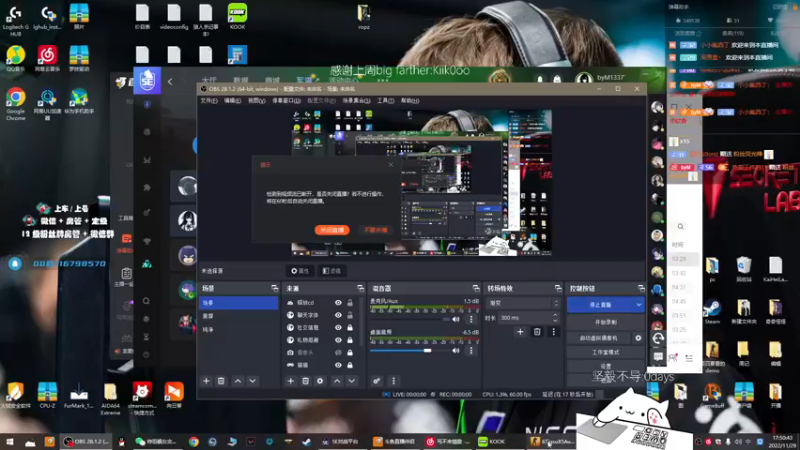
Task: Click 停止直播 stop streaming button
Action: click(601, 305)
